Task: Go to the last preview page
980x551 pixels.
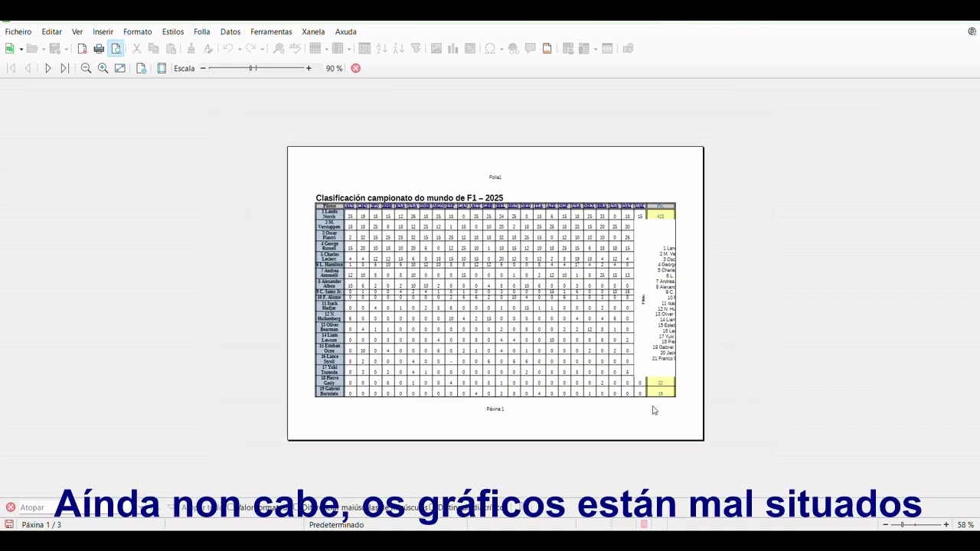Action: 65,69
